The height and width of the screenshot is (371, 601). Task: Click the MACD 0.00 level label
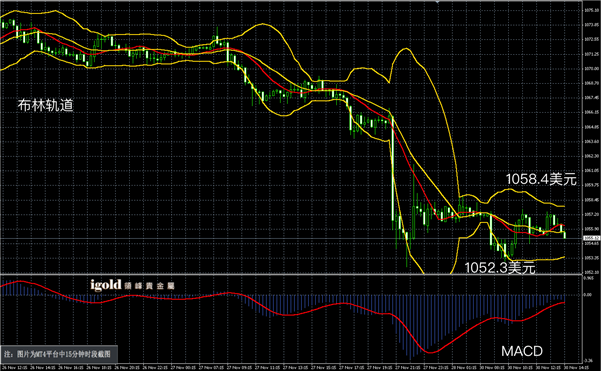[x=588, y=295]
